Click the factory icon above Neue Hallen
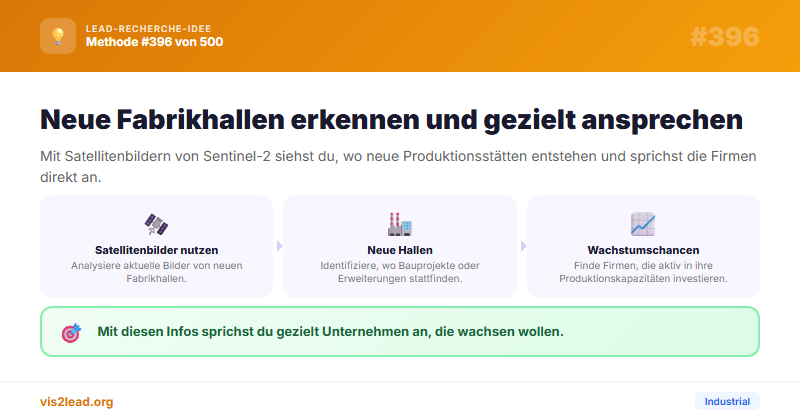 coord(399,224)
